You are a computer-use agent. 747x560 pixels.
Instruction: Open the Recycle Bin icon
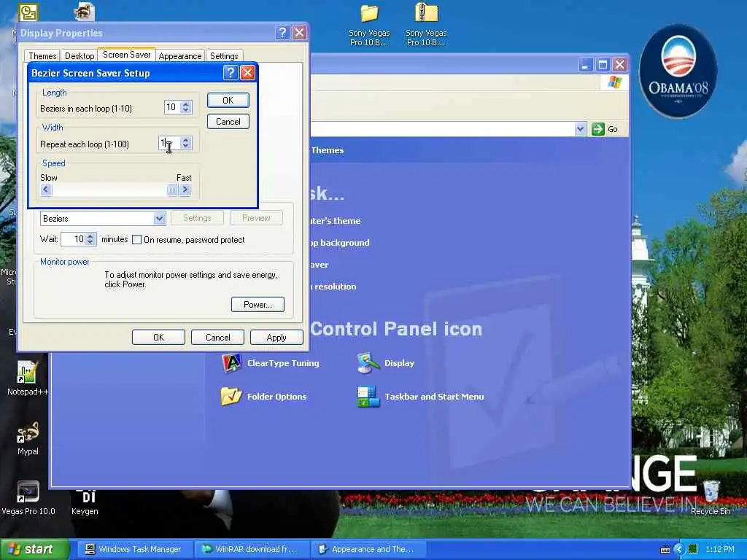click(x=711, y=498)
